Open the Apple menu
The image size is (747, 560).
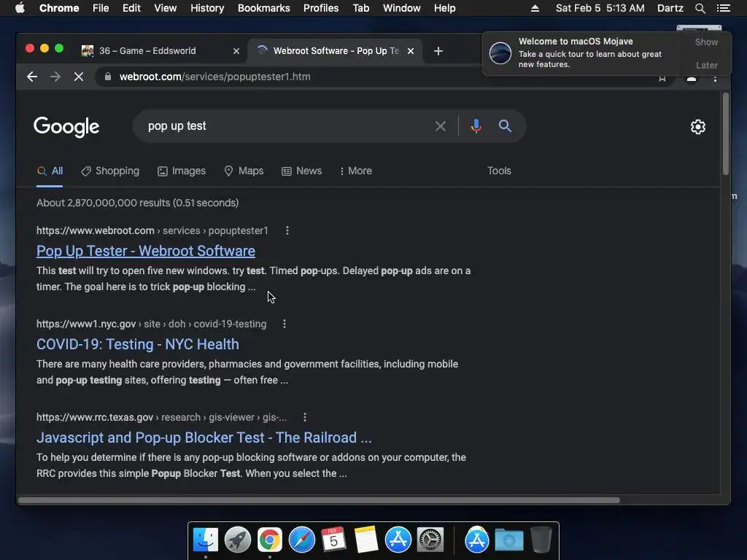click(x=20, y=8)
